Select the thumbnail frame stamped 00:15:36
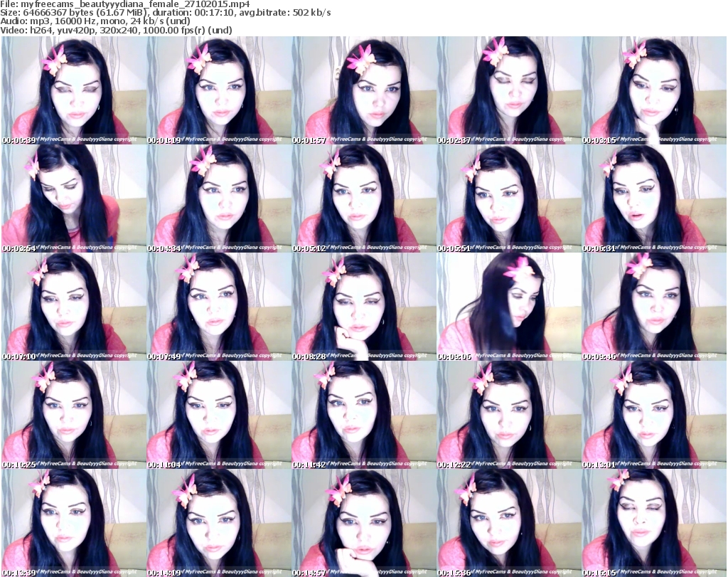This screenshot has width=728, height=577. 509,523
